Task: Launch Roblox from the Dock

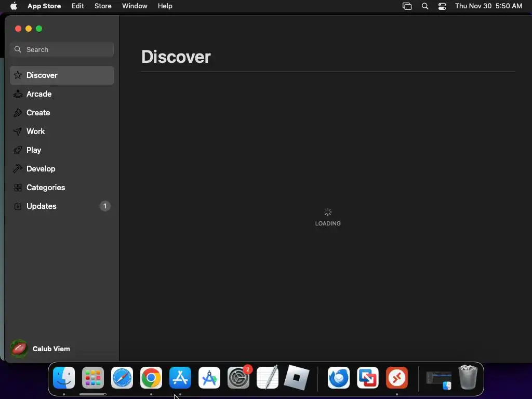Action: tap(297, 378)
